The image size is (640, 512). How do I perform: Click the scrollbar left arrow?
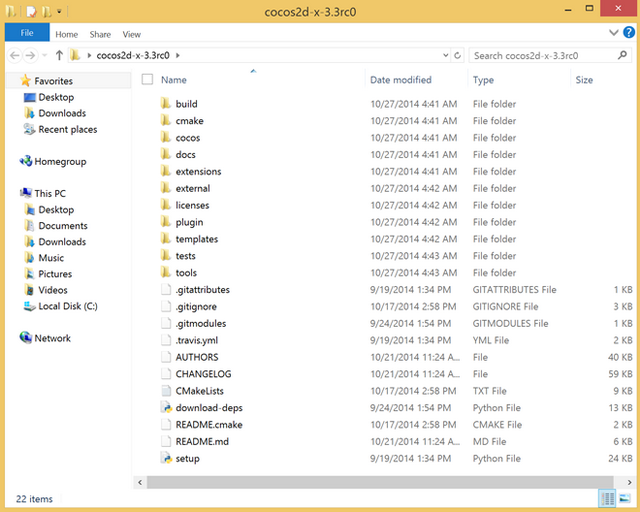coord(140,482)
